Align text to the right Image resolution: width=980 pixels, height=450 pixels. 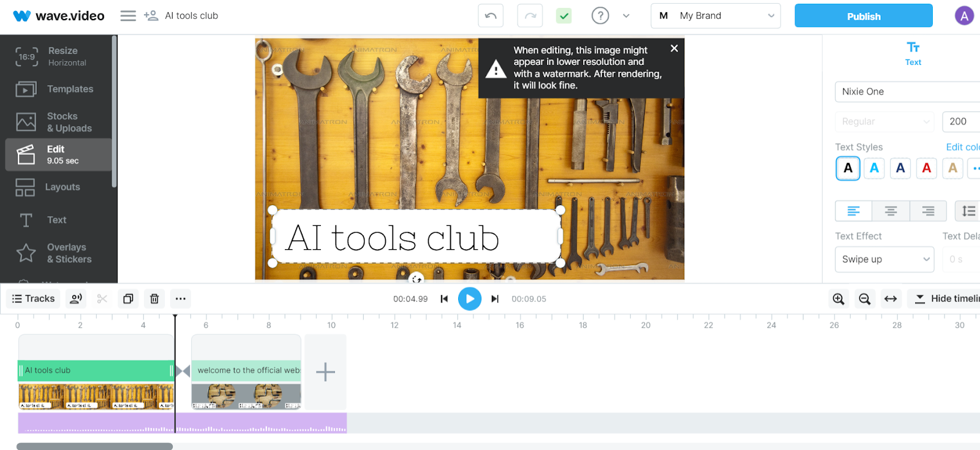point(929,211)
